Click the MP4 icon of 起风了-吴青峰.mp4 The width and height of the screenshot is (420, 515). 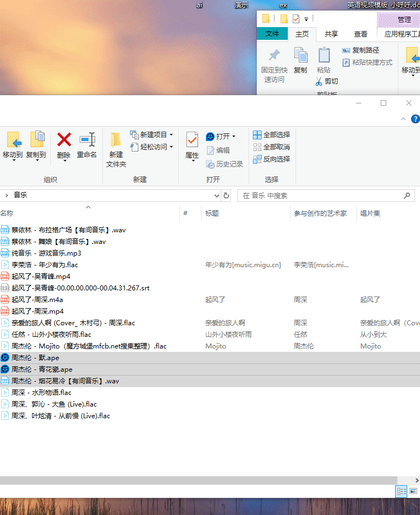pos(5,276)
